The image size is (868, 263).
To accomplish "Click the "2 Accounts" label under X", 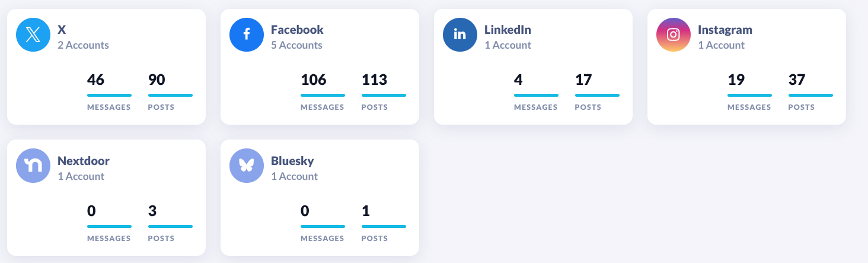I will coord(83,45).
